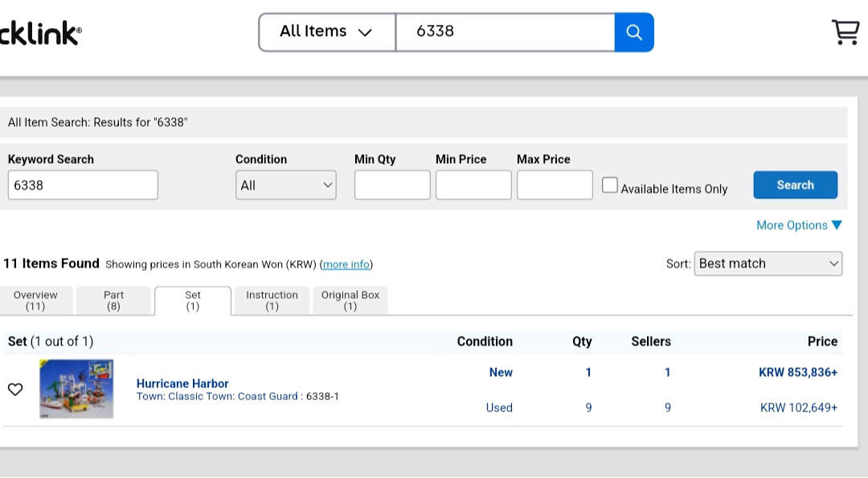Open the Original Box (1) tab
Image resolution: width=868 pixels, height=478 pixels.
(350, 300)
